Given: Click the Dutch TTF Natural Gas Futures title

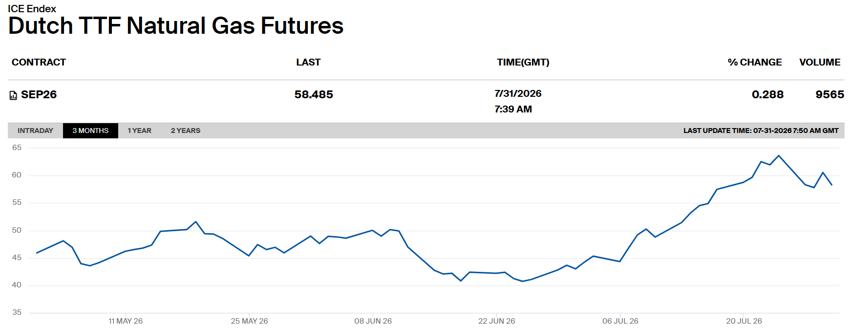Looking at the screenshot, I should (x=176, y=25).
